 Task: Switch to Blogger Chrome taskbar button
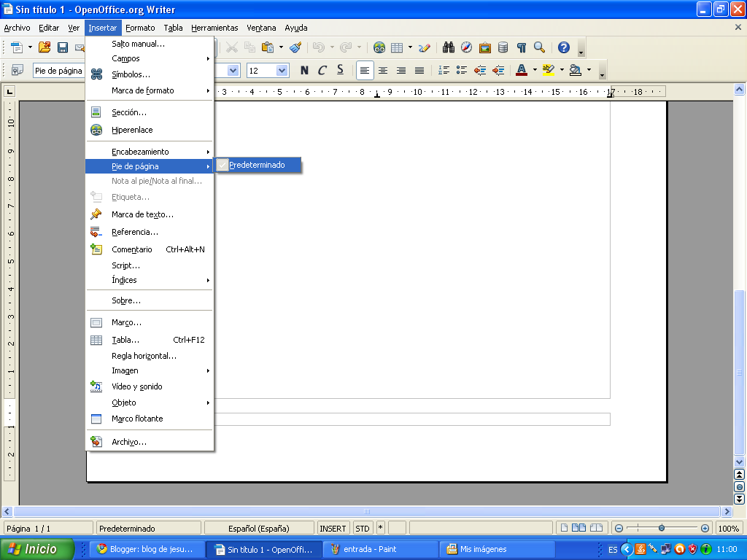tap(148, 550)
